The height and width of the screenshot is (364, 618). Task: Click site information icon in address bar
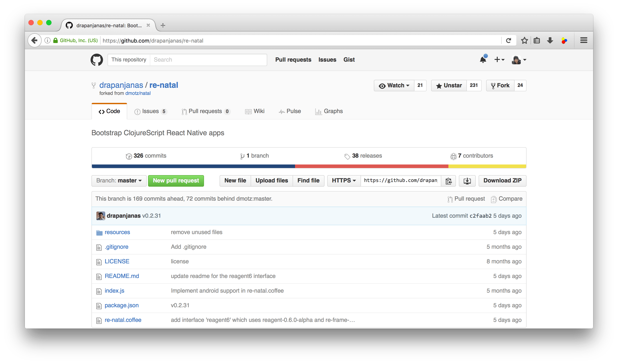tap(48, 41)
